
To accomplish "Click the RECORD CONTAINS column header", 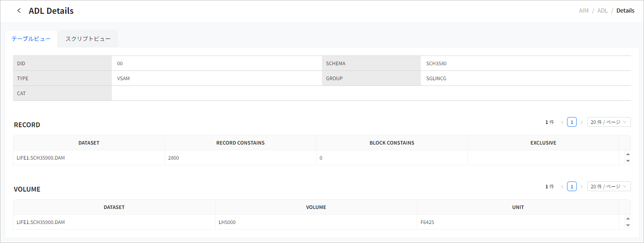I will pos(240,143).
